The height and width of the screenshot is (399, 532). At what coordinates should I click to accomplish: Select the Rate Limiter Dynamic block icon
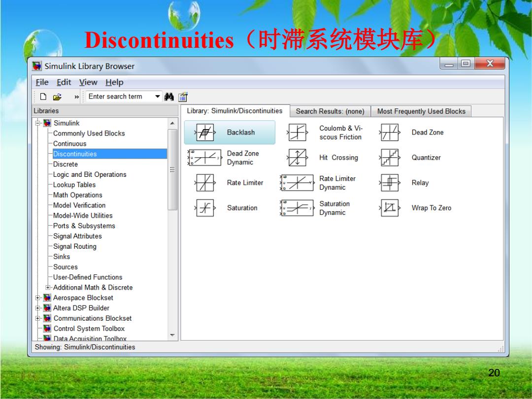click(297, 183)
